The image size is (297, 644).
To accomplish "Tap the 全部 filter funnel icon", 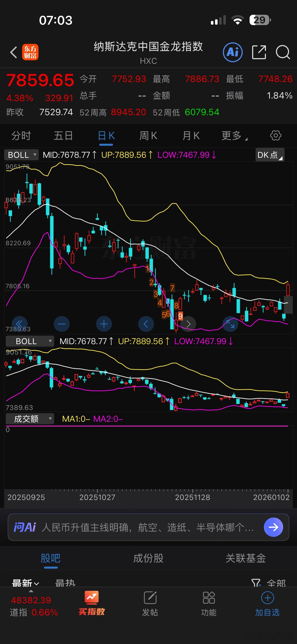I will pos(256,583).
